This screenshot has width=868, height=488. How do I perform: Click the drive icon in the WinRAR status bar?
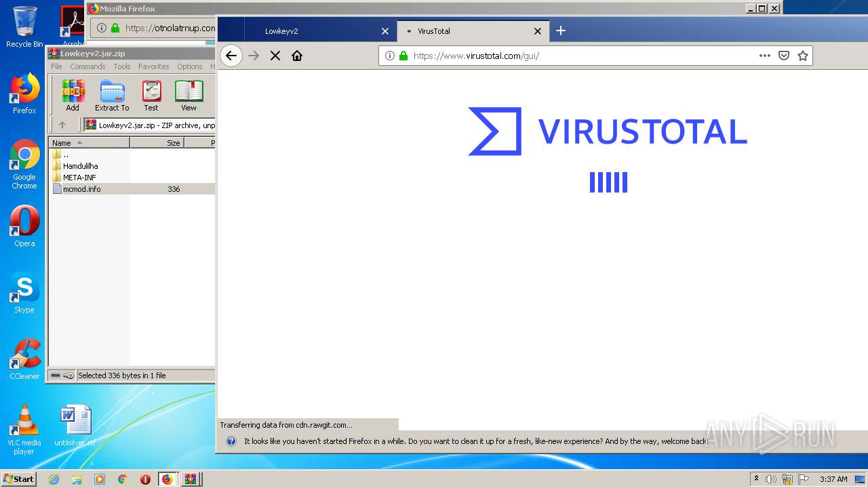point(56,375)
